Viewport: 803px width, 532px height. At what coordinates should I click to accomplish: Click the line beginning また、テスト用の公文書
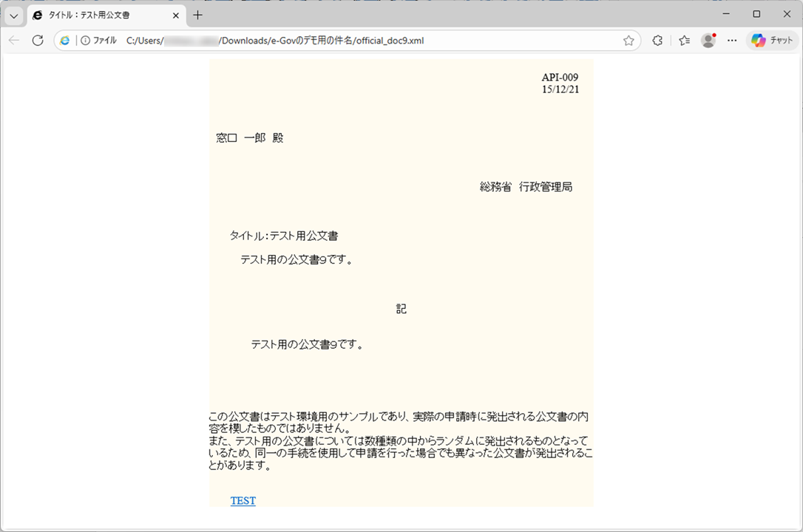(x=399, y=441)
